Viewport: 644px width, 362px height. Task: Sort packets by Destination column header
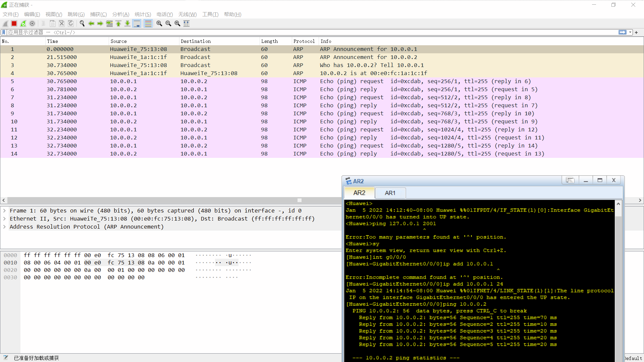[219, 41]
